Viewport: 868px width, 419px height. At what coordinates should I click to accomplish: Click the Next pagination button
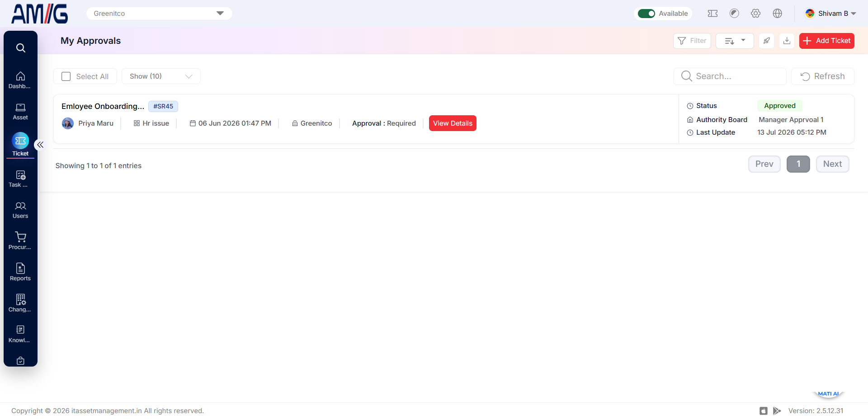[x=833, y=164]
